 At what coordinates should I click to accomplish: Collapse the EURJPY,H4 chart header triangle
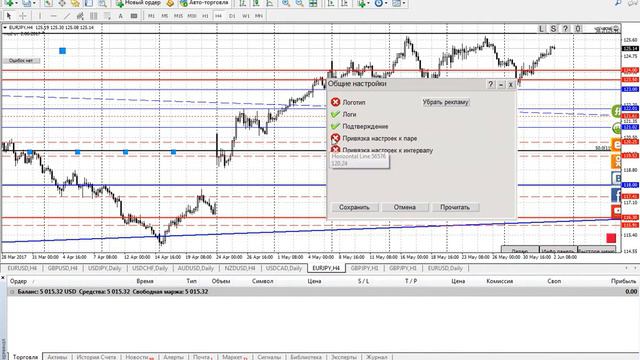pos(5,28)
